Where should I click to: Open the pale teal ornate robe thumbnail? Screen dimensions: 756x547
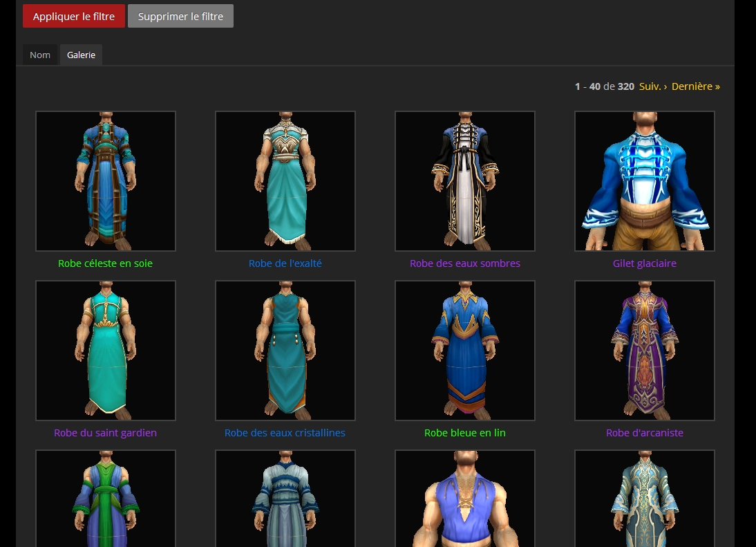click(645, 499)
